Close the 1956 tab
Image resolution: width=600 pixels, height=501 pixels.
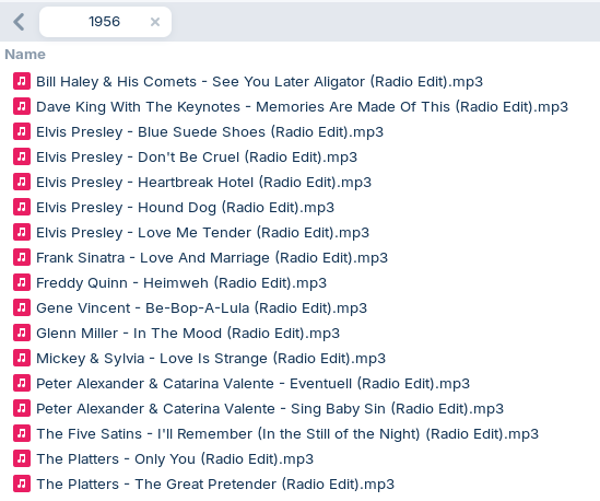click(155, 22)
